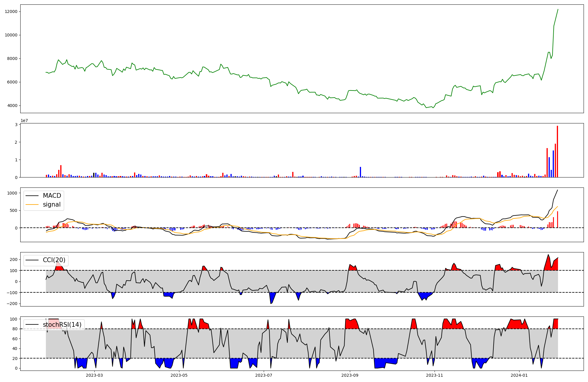The width and height of the screenshot is (588, 382).
Task: Click the 2023-09 x-axis date label
Action: tap(350, 375)
